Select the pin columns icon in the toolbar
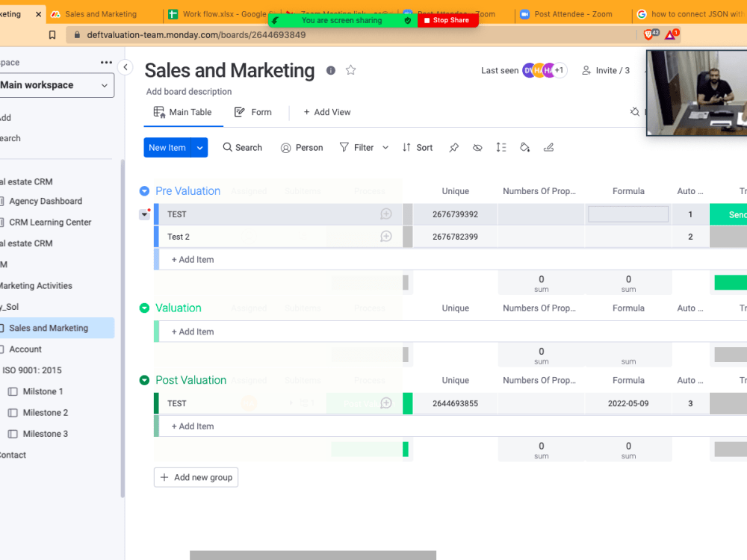The width and height of the screenshot is (747, 560). [x=453, y=147]
